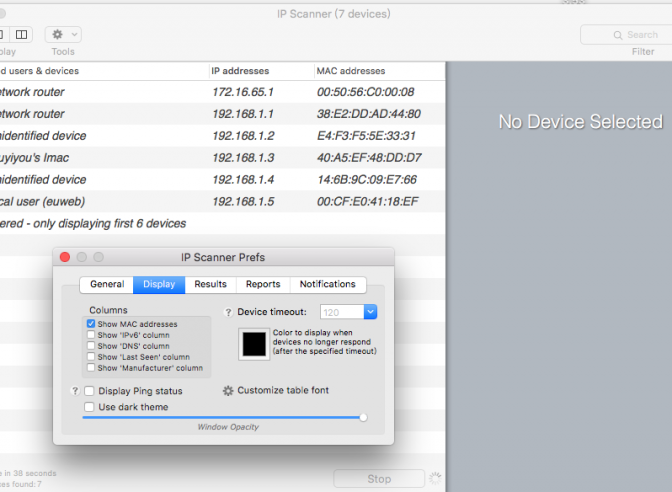
Task: Switch to the General tab
Action: click(107, 284)
